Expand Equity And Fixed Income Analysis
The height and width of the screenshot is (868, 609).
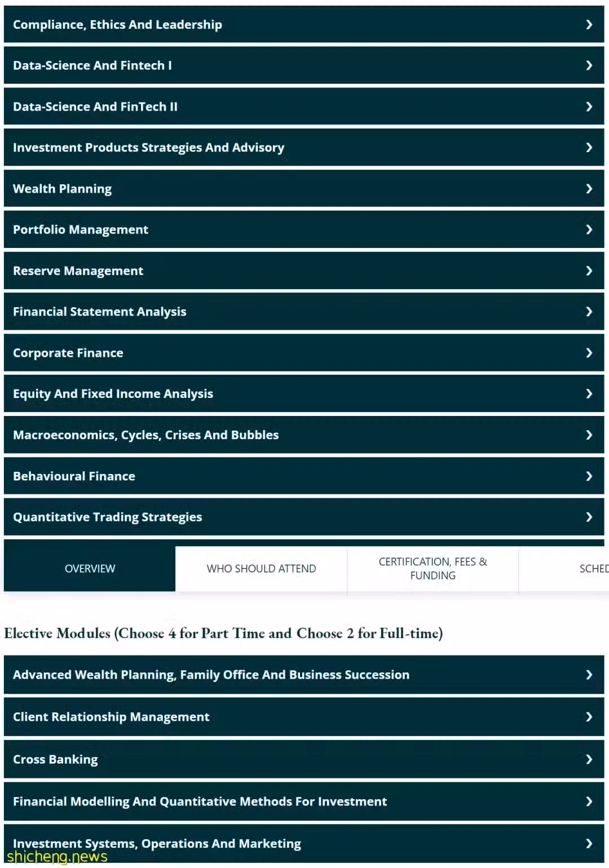click(304, 393)
